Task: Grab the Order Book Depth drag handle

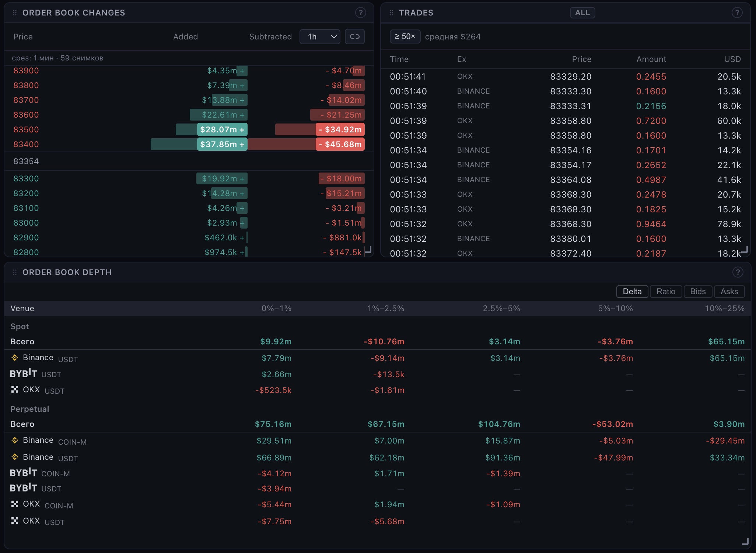Action: (15, 272)
